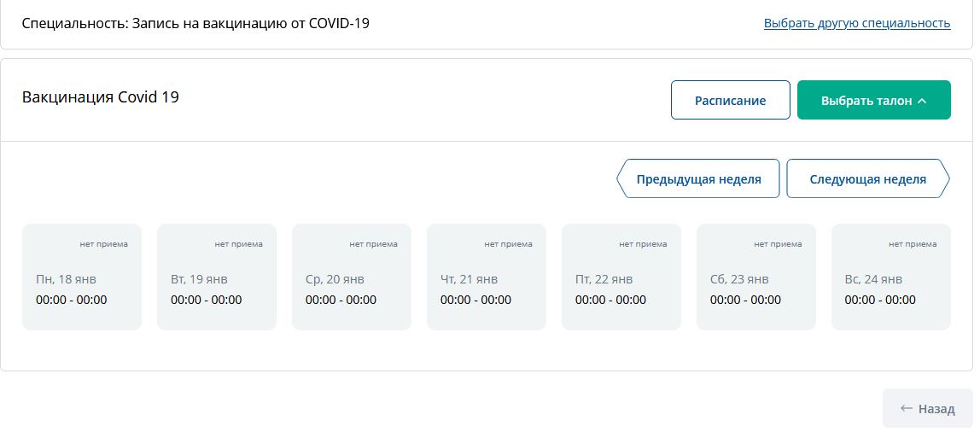Click the 00:00 - 00:00 time on Sunday card

(x=880, y=300)
